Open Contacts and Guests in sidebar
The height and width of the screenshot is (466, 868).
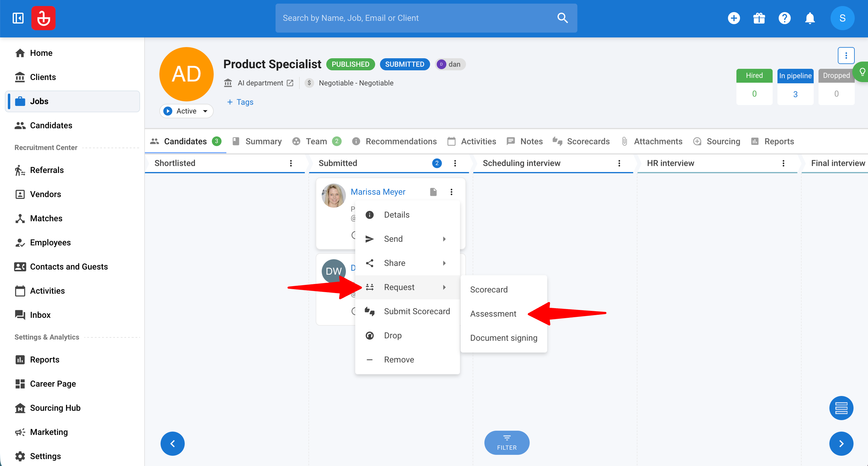72,267
